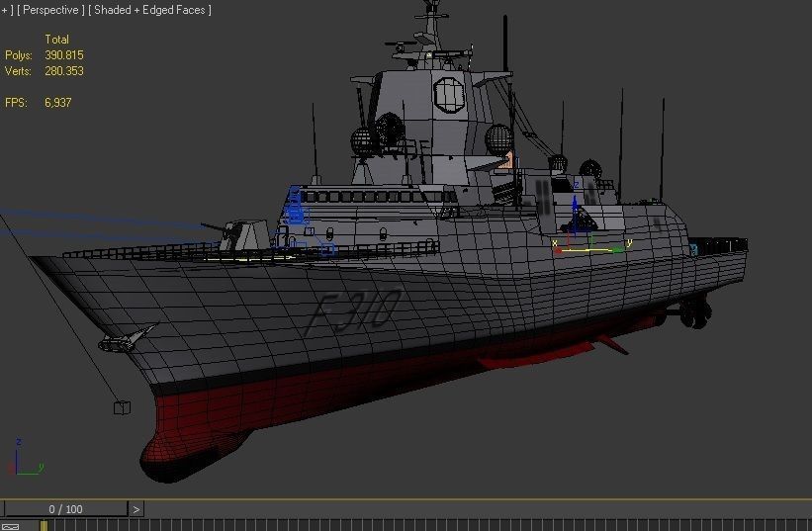Screen dimensions: 812x531
Task: Select the green Y-axis gizmo handle
Action: (x=618, y=250)
